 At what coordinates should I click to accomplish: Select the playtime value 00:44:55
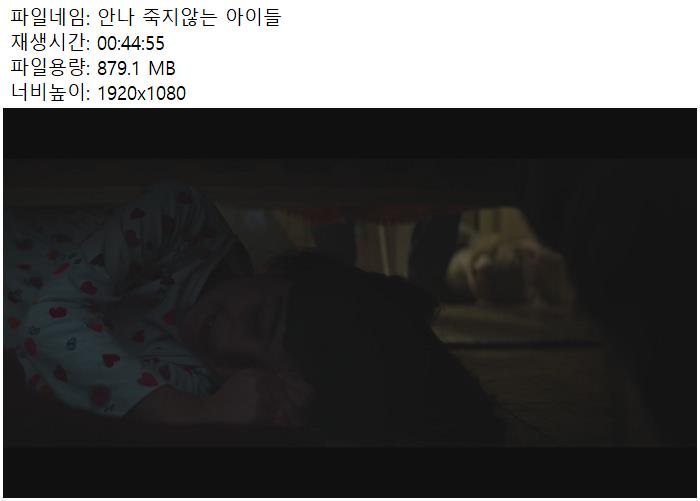point(131,43)
